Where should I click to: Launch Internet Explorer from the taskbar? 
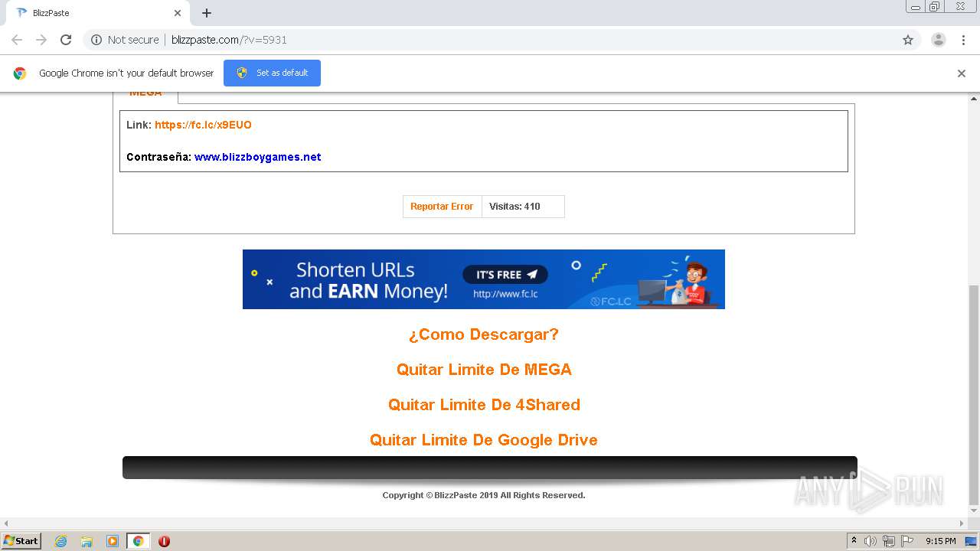pyautogui.click(x=60, y=541)
